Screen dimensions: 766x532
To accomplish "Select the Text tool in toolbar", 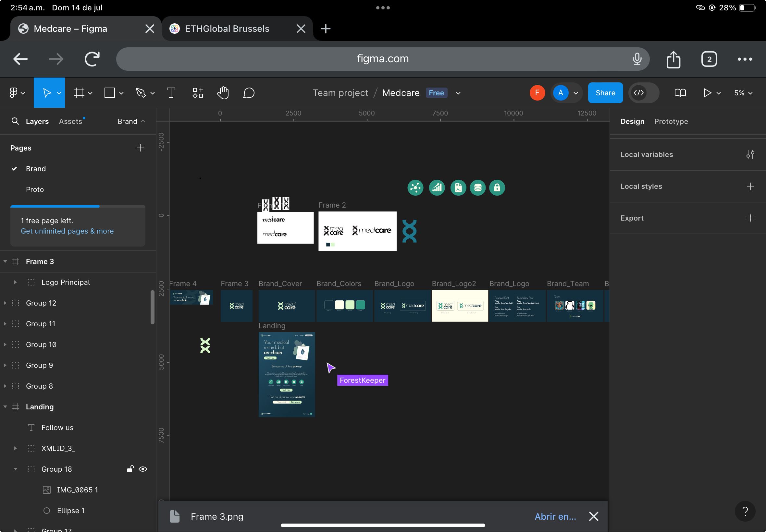I will (170, 93).
